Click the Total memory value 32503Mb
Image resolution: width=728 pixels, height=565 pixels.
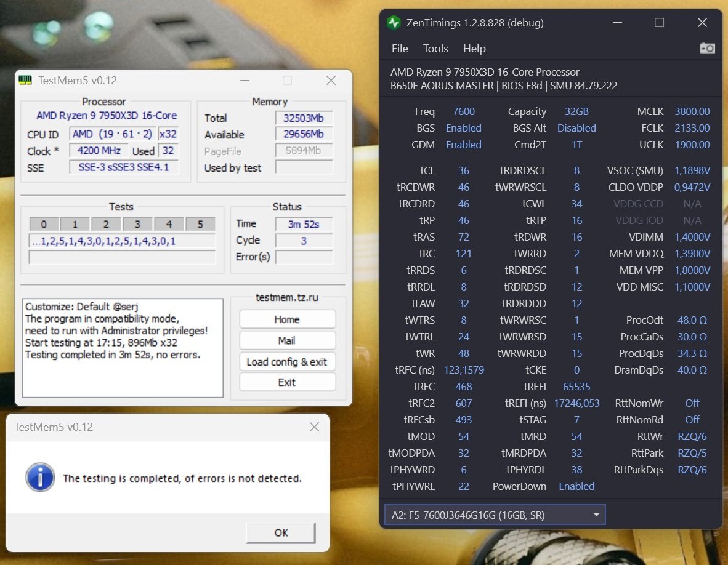coord(304,118)
